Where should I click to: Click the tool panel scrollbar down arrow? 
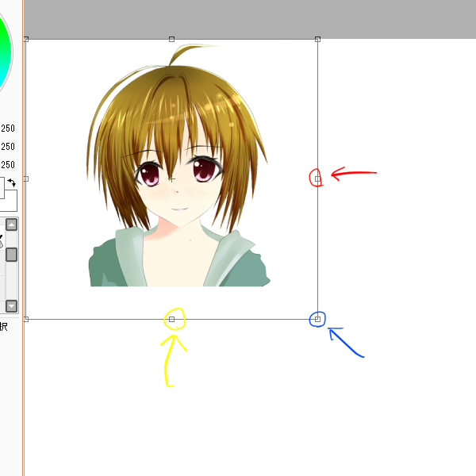(x=12, y=306)
